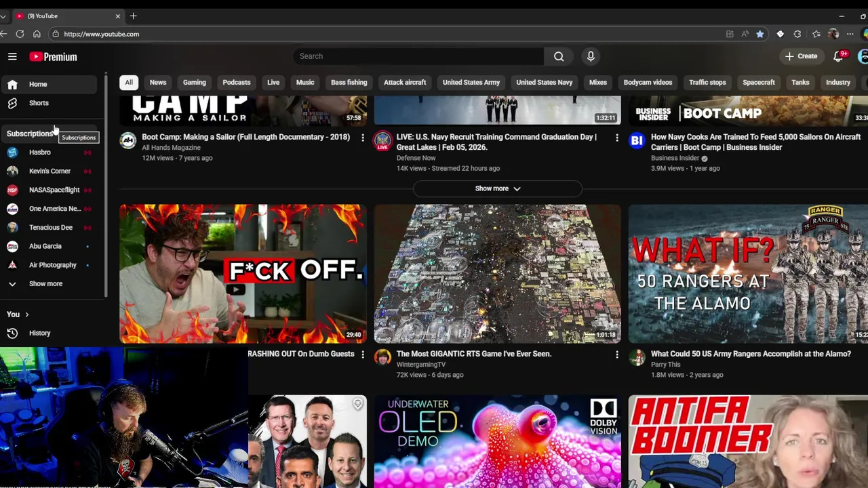Play the ANTIFA BOOMER thumbnail
The image size is (868, 488).
point(748,441)
